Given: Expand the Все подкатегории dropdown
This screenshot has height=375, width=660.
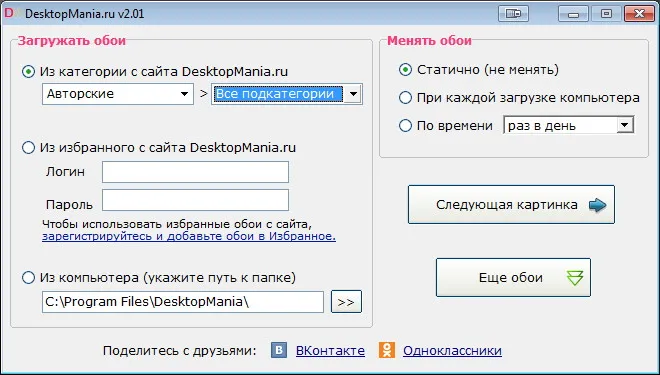Looking at the screenshot, I should pyautogui.click(x=287, y=94).
